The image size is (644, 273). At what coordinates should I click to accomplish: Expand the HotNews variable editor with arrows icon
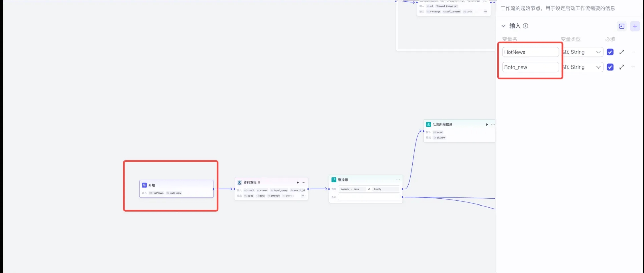622,52
